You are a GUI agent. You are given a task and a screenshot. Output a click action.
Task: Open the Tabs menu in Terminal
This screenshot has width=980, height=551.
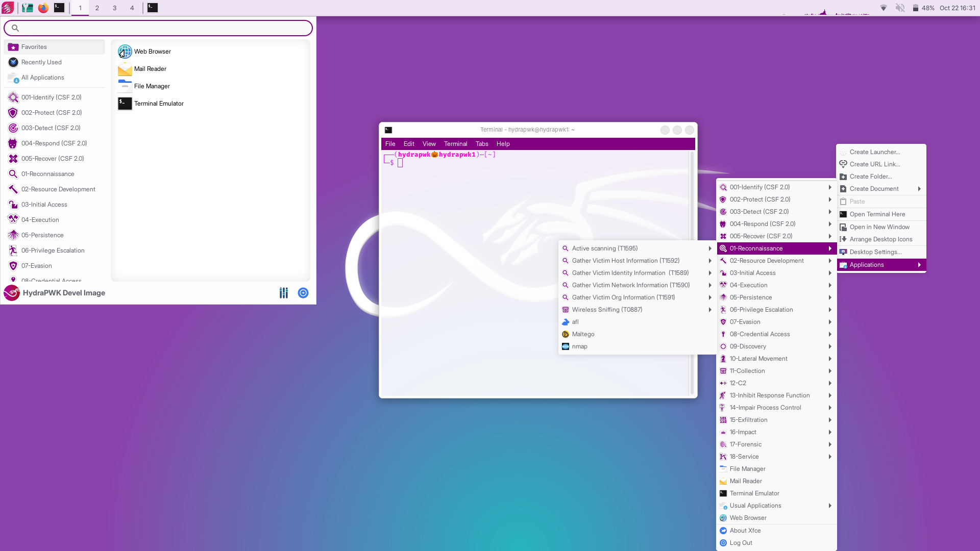[481, 144]
